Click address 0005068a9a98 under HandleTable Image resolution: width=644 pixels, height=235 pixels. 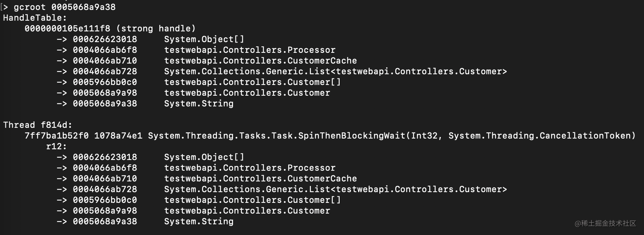[105, 93]
